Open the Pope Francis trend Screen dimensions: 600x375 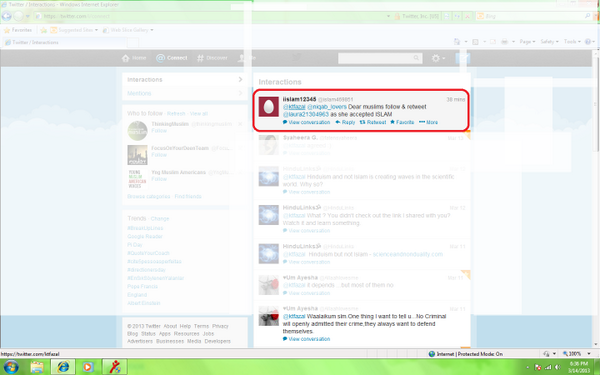point(142,287)
